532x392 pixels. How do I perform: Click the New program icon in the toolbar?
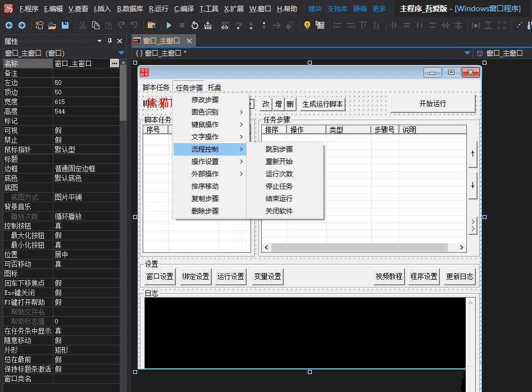[38, 25]
